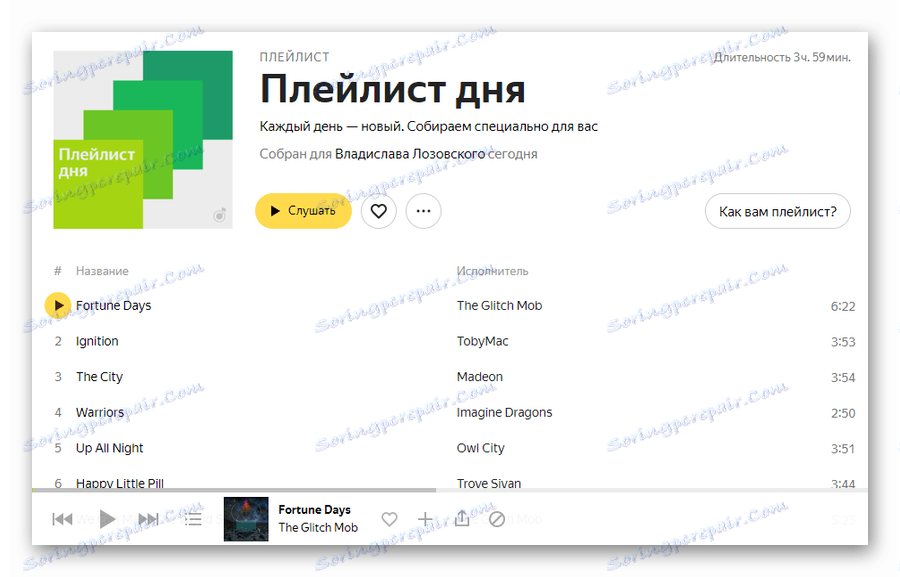900x577 pixels.
Task: Select the Up All Night track title
Action: (x=110, y=448)
